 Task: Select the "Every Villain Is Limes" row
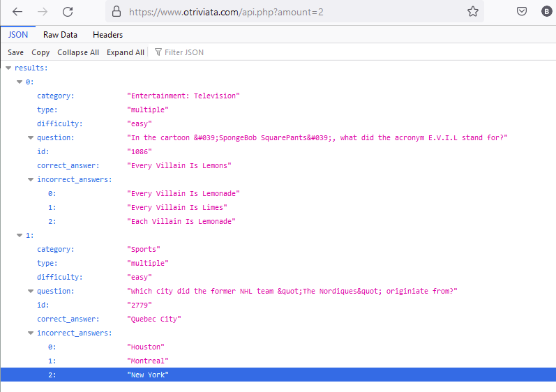278,207
